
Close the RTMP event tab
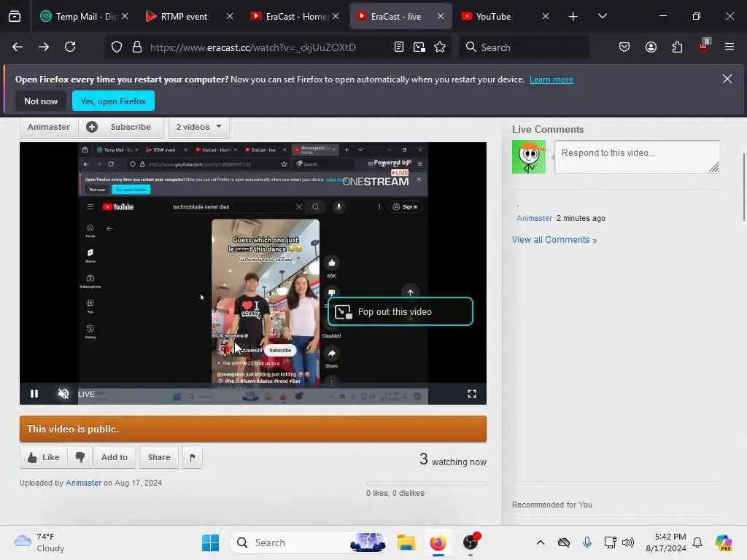click(x=230, y=17)
